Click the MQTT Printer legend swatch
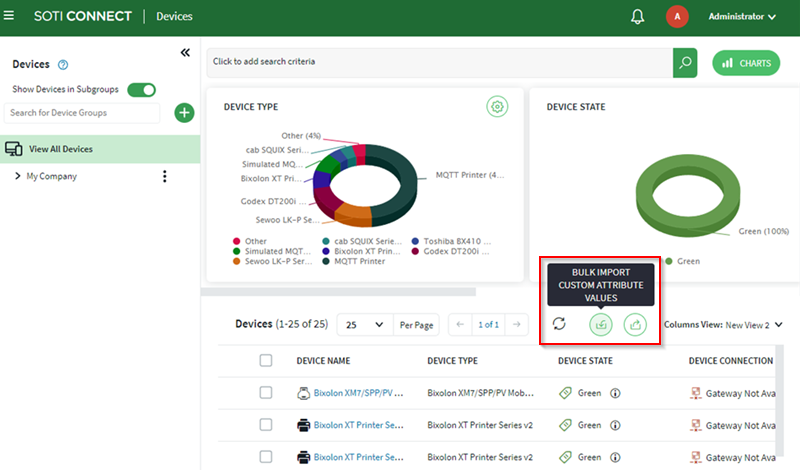The image size is (800, 470). pyautogui.click(x=326, y=261)
